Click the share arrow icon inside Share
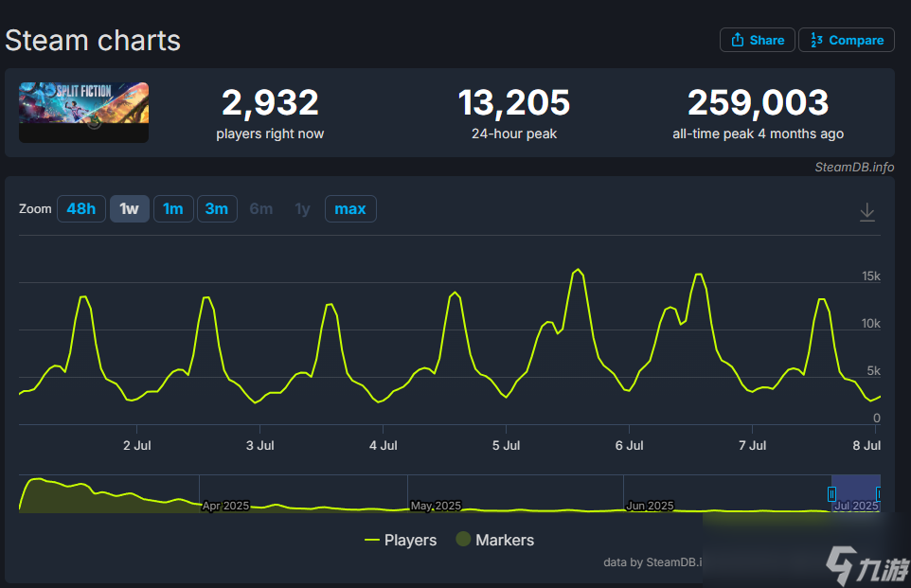Viewport: 911px width, 588px height. [x=738, y=40]
